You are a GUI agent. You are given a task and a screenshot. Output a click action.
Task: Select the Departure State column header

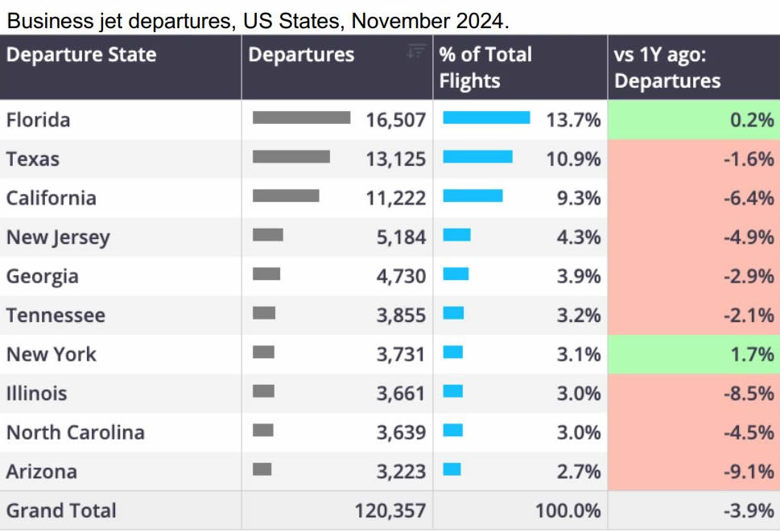coord(81,55)
